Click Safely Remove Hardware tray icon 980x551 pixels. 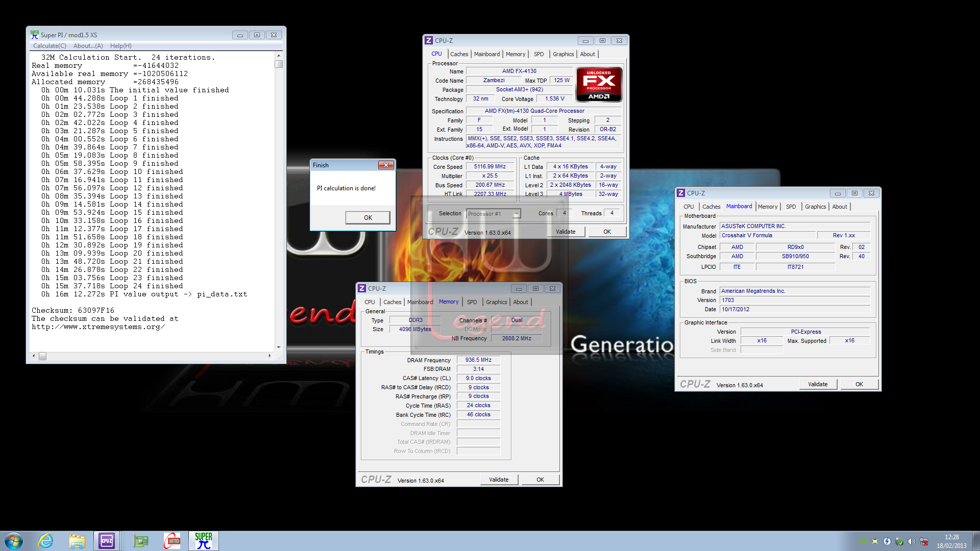(x=899, y=541)
